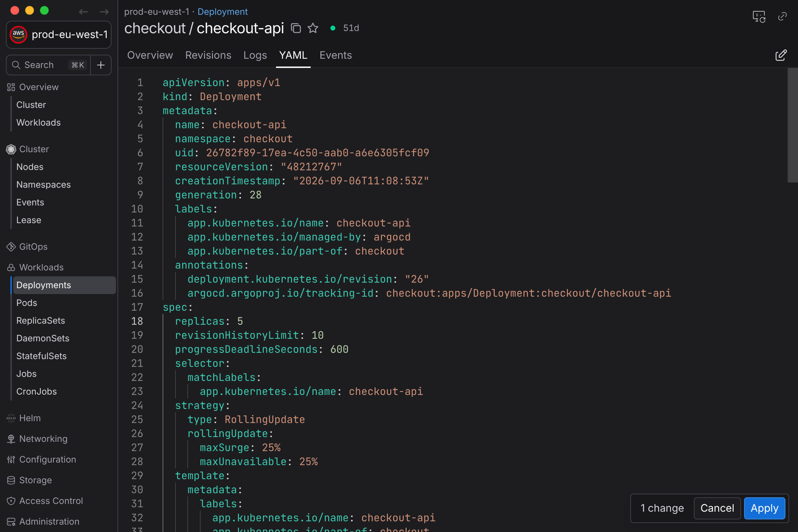Select the YAML tab
This screenshot has width=798, height=532.
pos(293,55)
